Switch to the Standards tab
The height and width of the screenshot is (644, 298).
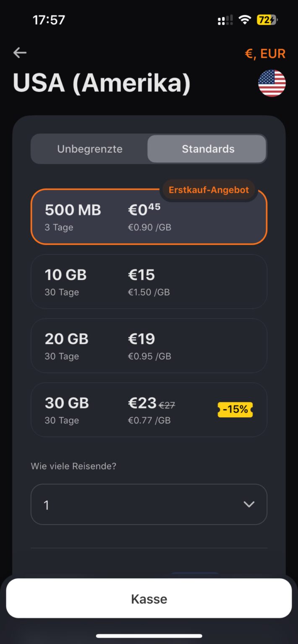[208, 149]
